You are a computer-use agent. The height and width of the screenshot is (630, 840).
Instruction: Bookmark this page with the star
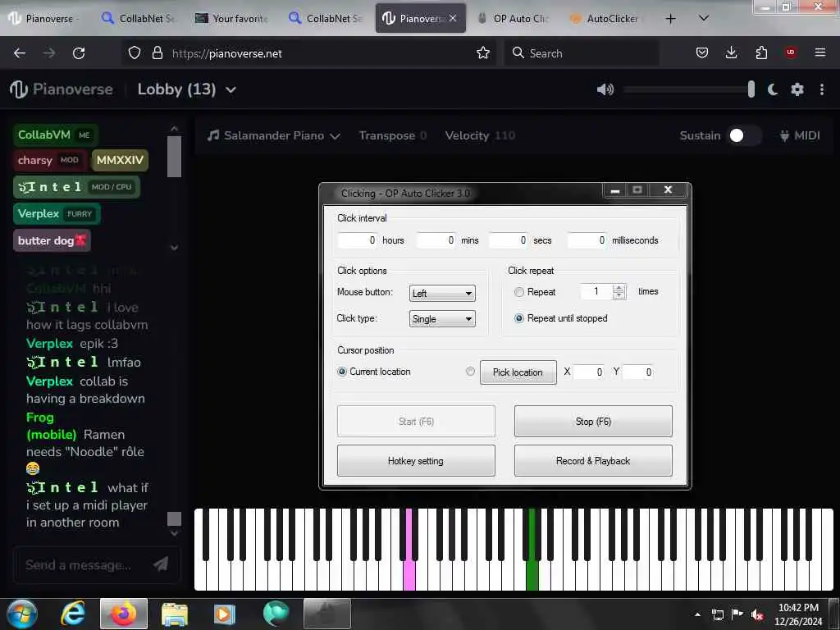pyautogui.click(x=483, y=52)
